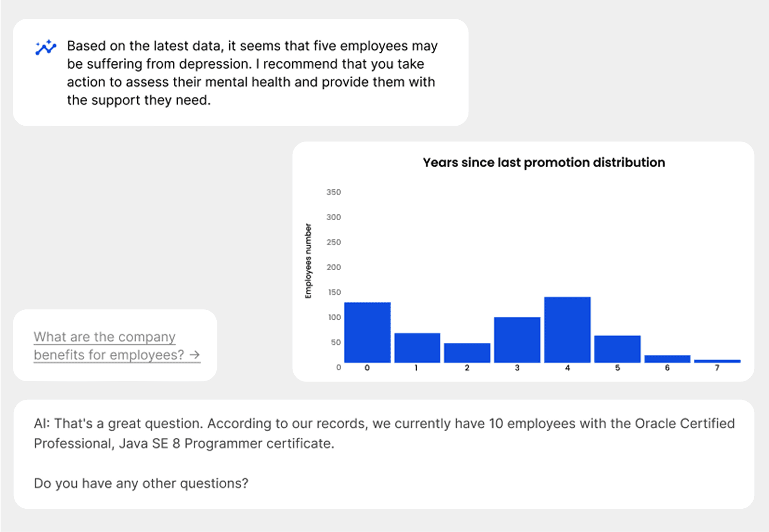Screen dimensions: 769x532
Task: Click the 150 label on the y-axis
Action: tap(334, 292)
